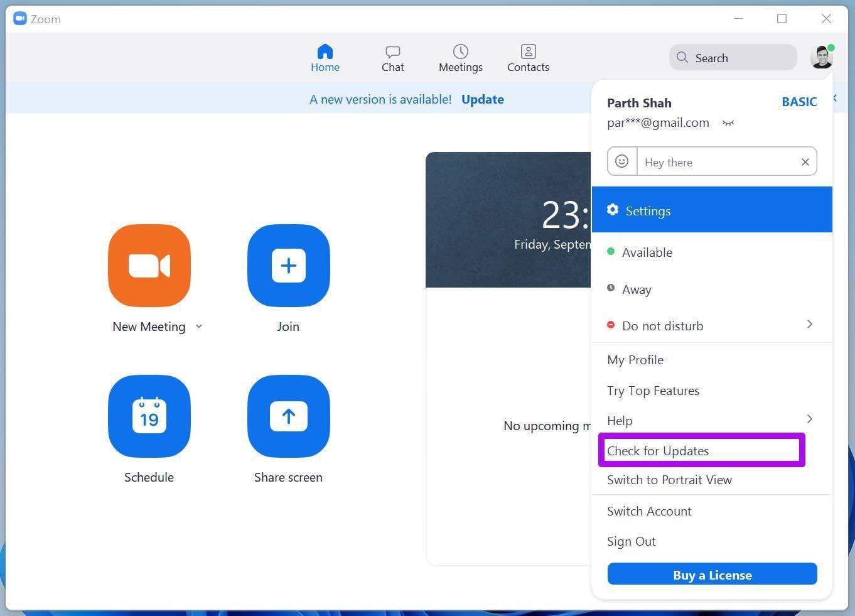Maximize the Zoom window

point(782,19)
